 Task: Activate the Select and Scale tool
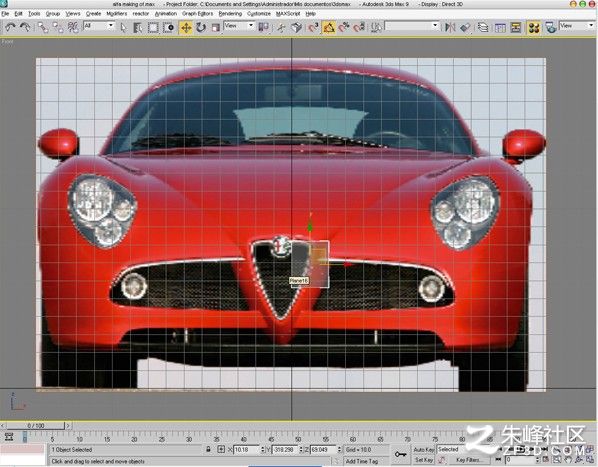tap(216, 27)
